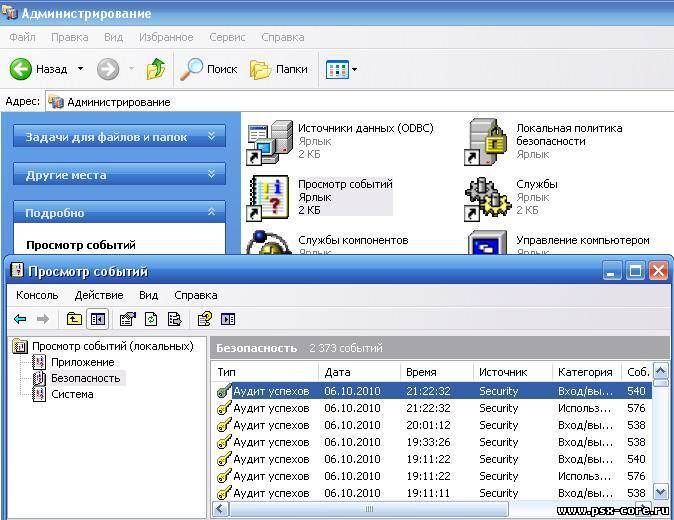Open Правка menu

(x=70, y=37)
